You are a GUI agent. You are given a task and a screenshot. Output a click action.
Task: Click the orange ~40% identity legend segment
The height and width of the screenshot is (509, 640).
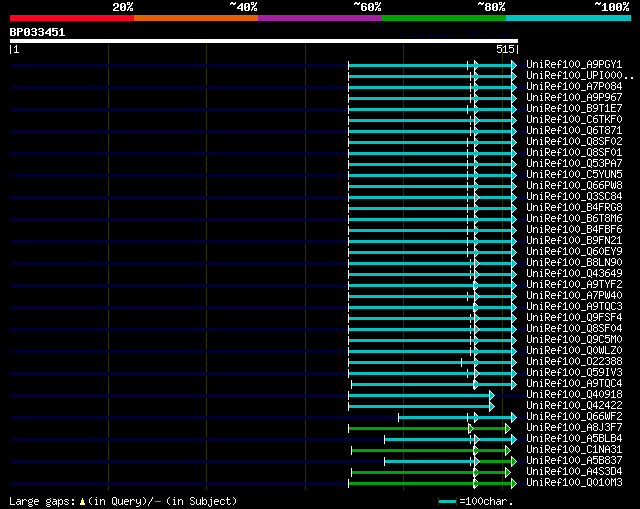pos(196,18)
